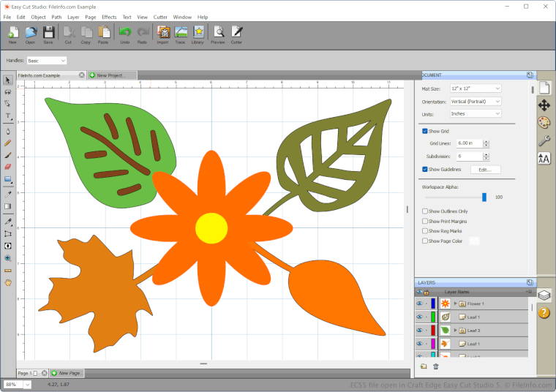The image size is (556, 392).
Task: Uncheck the Show Grid checkbox
Action: point(425,131)
